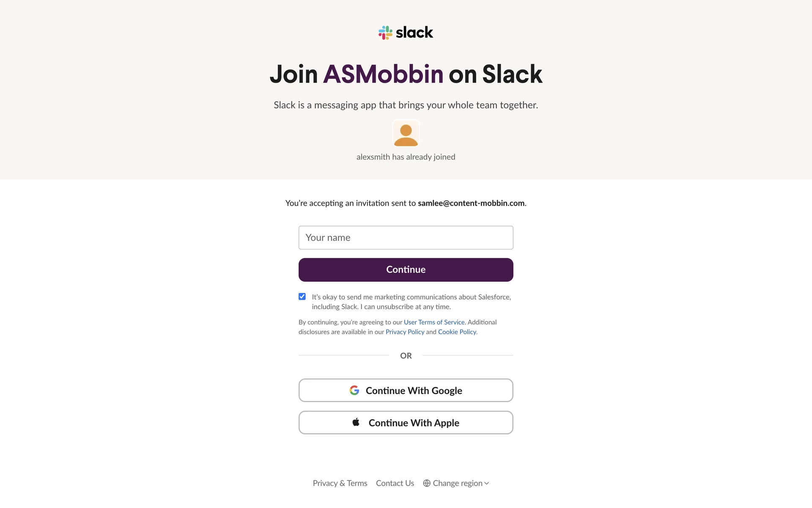Click the globe icon beside Change region
812x508 pixels.
[427, 483]
